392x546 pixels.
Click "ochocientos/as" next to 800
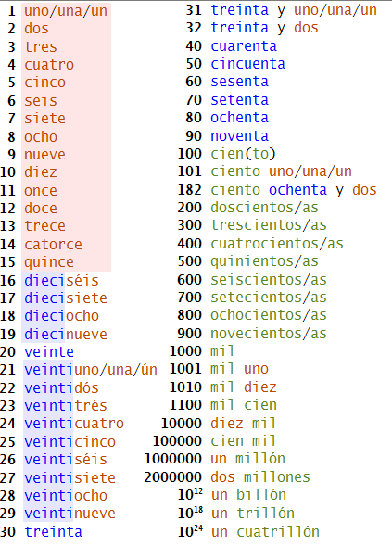click(x=269, y=315)
